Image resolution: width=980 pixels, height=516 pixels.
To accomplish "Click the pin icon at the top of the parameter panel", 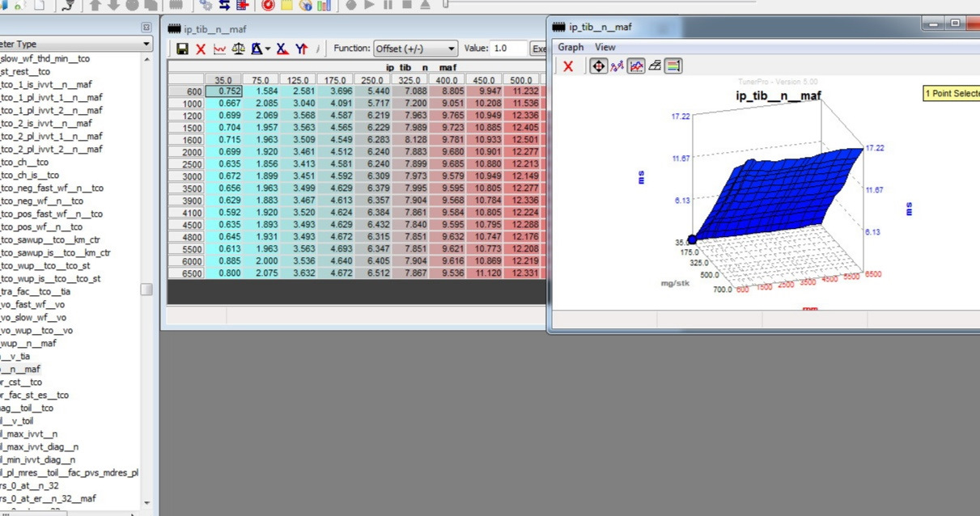I will [x=146, y=27].
